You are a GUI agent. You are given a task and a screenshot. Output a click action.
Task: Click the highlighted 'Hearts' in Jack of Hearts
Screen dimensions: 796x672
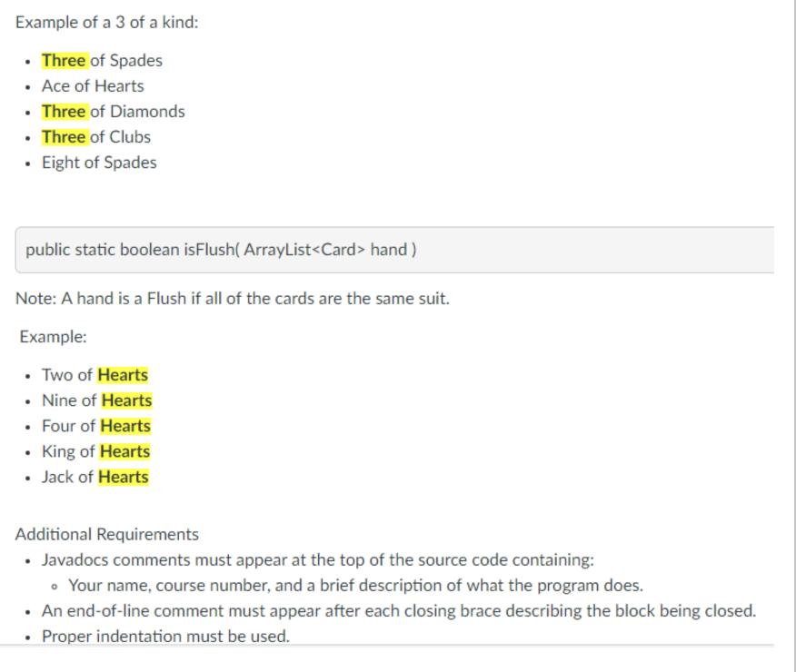[x=124, y=477]
